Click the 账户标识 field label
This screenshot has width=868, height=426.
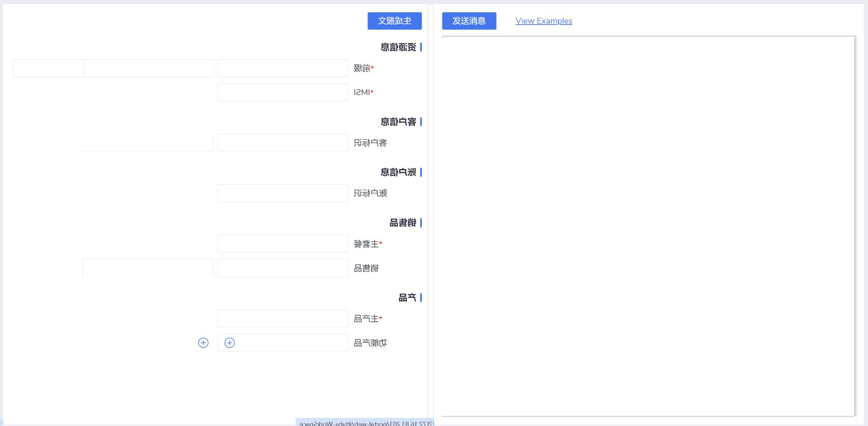(370, 193)
